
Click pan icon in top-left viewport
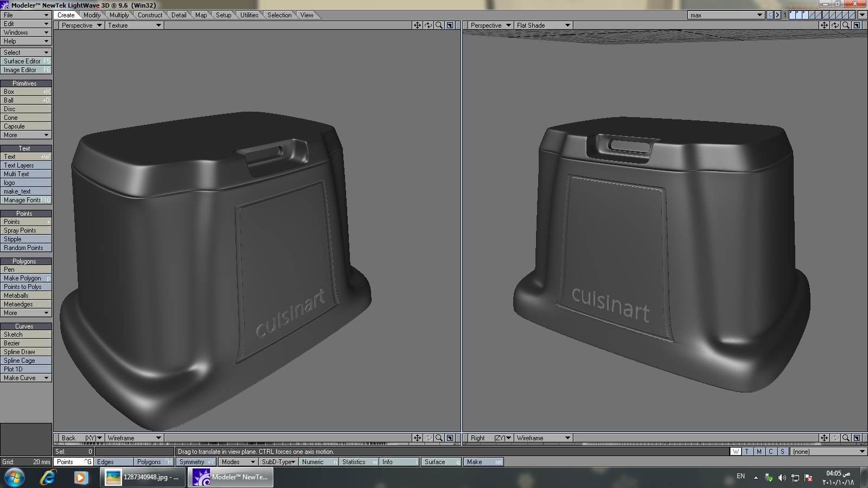[x=417, y=25]
